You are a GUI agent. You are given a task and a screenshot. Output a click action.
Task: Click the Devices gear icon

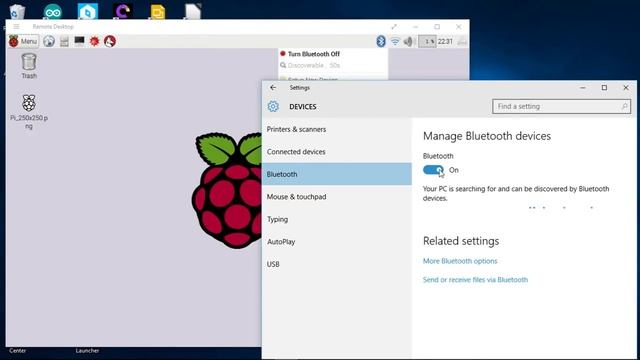click(x=273, y=107)
